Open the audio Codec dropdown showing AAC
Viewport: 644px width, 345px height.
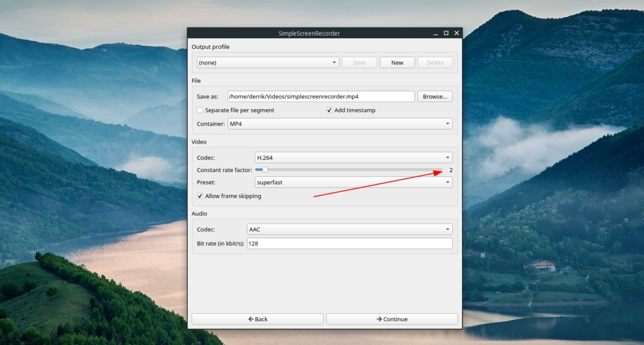pyautogui.click(x=349, y=229)
